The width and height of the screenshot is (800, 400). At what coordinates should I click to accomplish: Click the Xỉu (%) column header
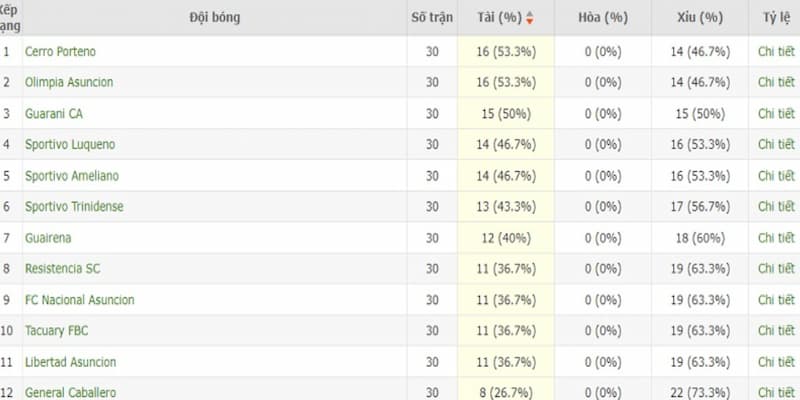coord(700,18)
